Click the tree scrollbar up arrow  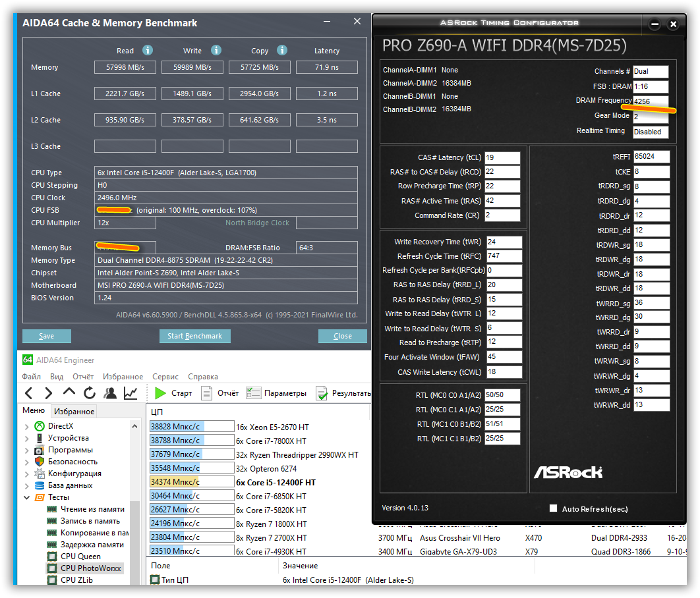coord(134,426)
